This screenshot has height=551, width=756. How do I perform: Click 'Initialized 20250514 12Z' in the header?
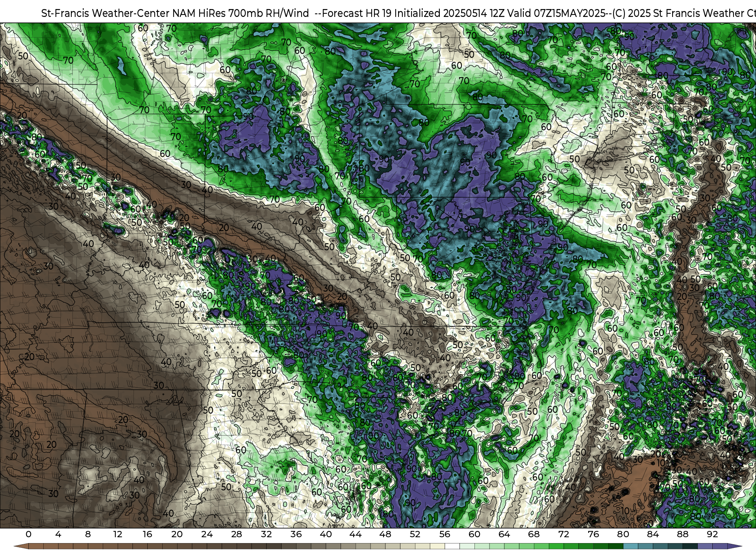click(x=449, y=13)
